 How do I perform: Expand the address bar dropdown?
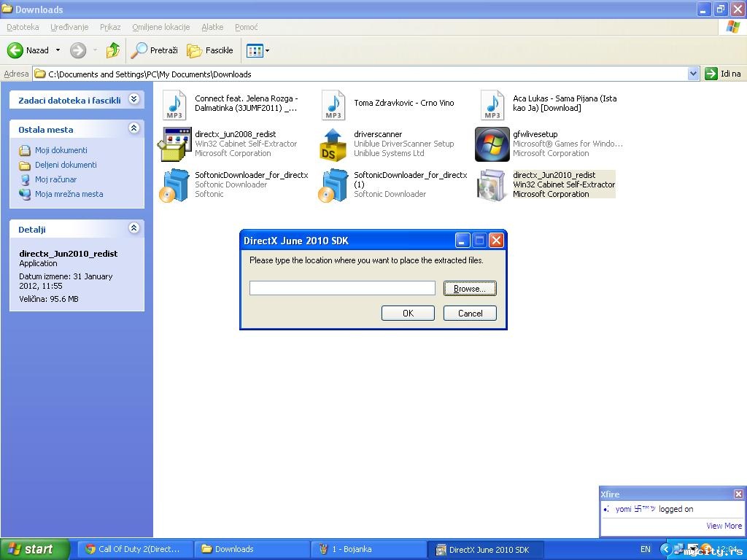[x=693, y=74]
